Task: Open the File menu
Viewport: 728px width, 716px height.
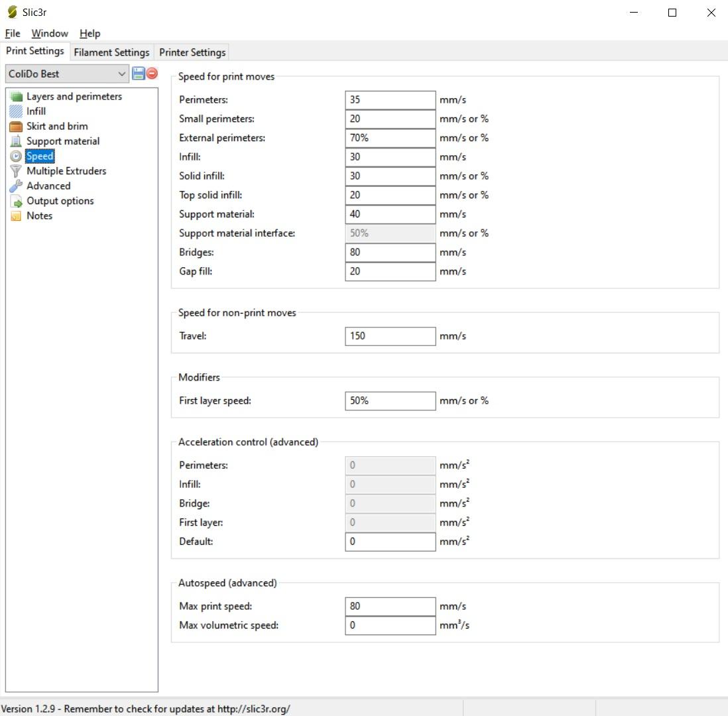Action: coord(13,33)
